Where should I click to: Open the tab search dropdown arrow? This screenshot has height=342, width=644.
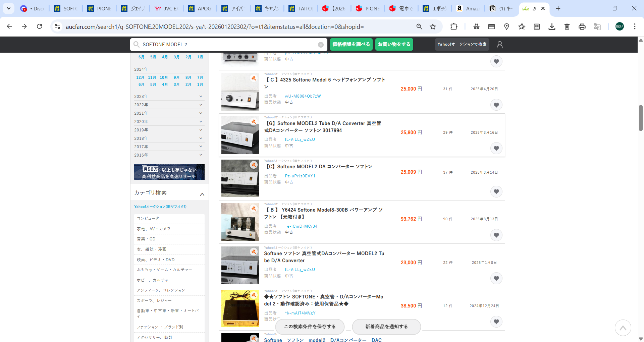point(9,8)
